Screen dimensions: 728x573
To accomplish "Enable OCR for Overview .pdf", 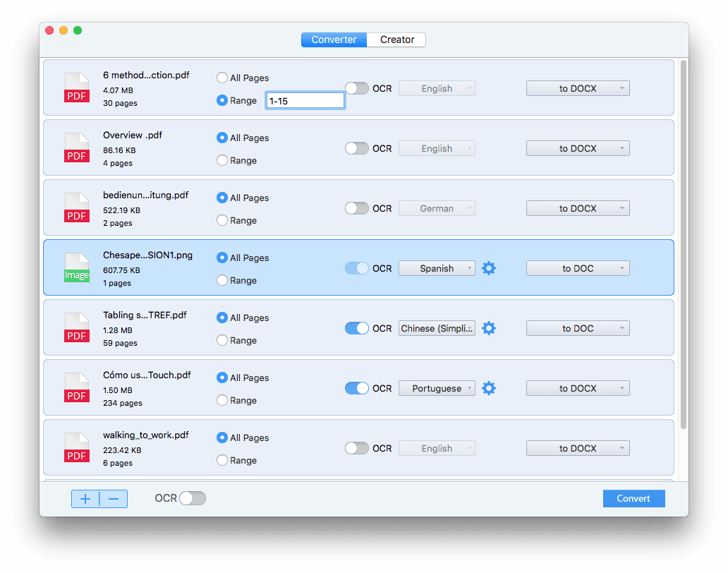I will pyautogui.click(x=357, y=148).
